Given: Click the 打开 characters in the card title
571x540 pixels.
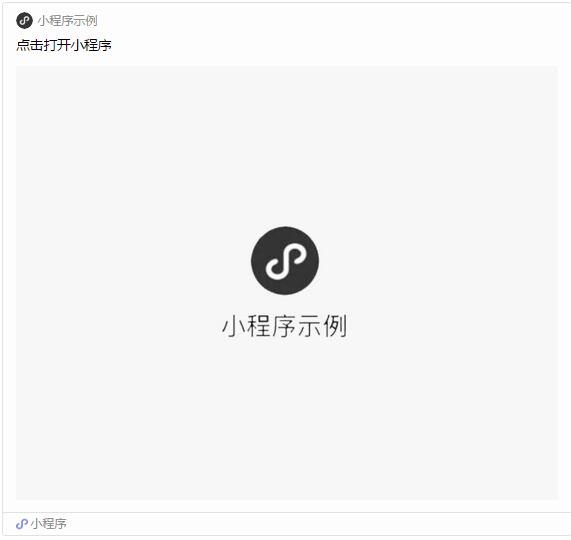Looking at the screenshot, I should [x=57, y=45].
